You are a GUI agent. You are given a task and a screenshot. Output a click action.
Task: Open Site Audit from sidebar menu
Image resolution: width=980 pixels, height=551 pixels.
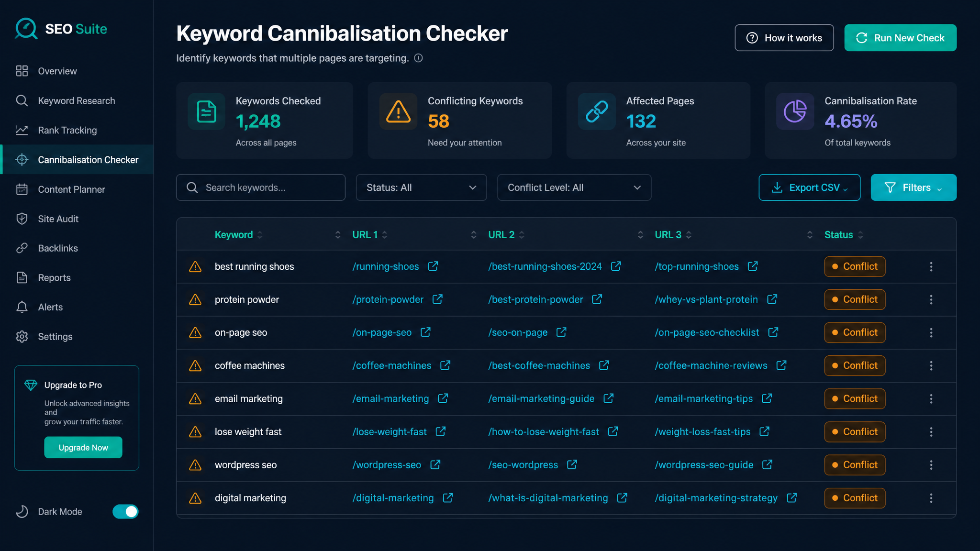pyautogui.click(x=58, y=219)
